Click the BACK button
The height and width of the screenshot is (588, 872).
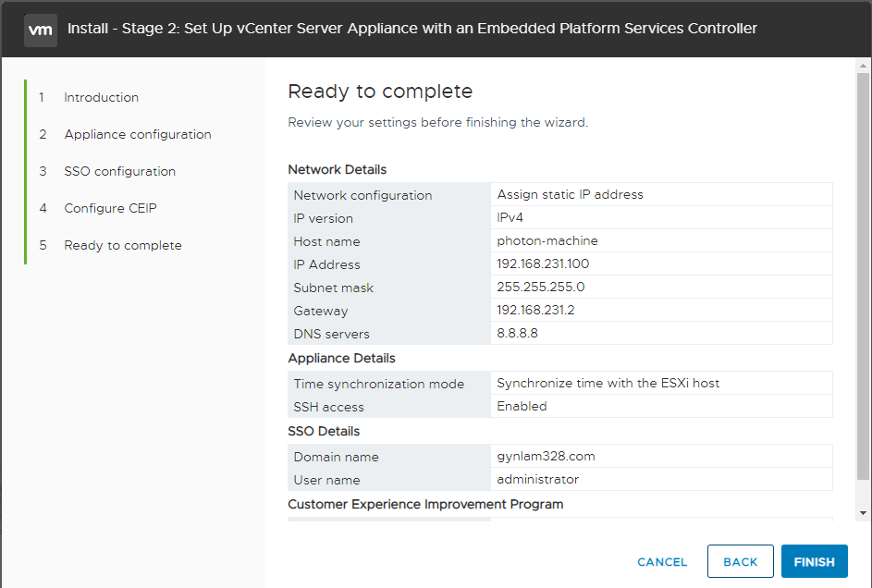740,561
